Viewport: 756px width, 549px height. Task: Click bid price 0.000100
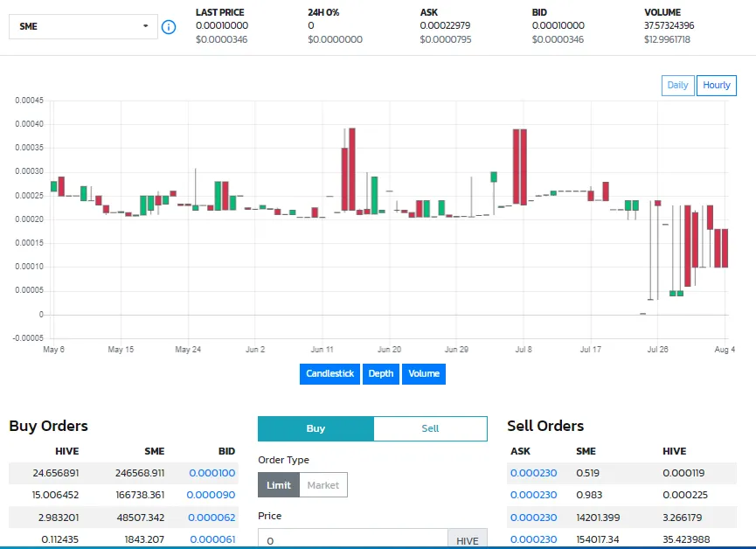point(212,473)
